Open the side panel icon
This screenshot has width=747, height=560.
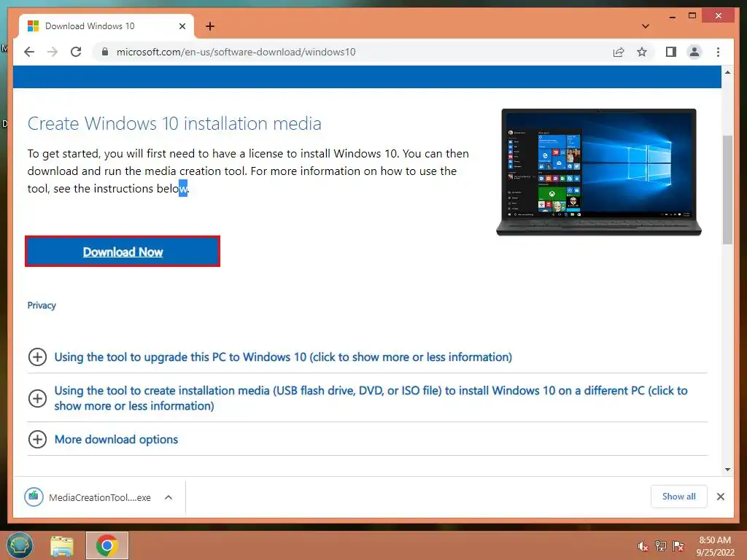(671, 52)
